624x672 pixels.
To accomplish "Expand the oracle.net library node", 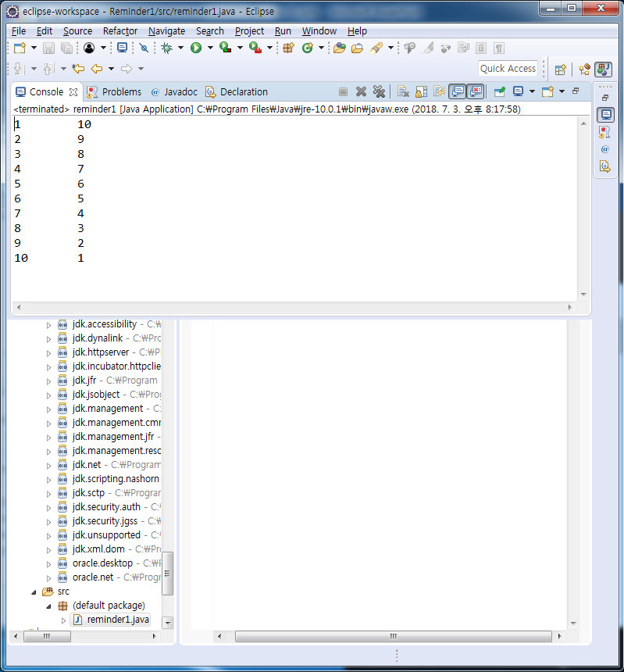I will 48,578.
